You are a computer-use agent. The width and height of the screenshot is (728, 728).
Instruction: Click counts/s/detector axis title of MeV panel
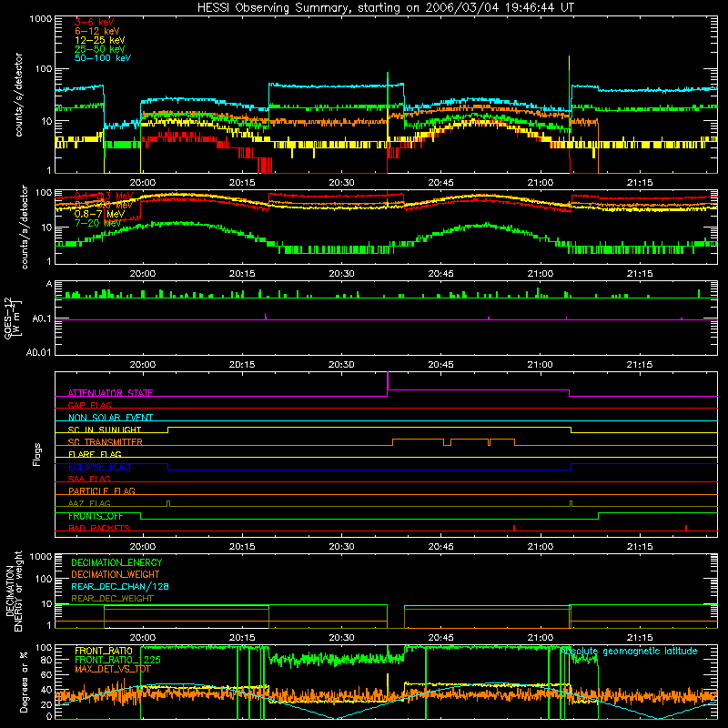coord(25,227)
